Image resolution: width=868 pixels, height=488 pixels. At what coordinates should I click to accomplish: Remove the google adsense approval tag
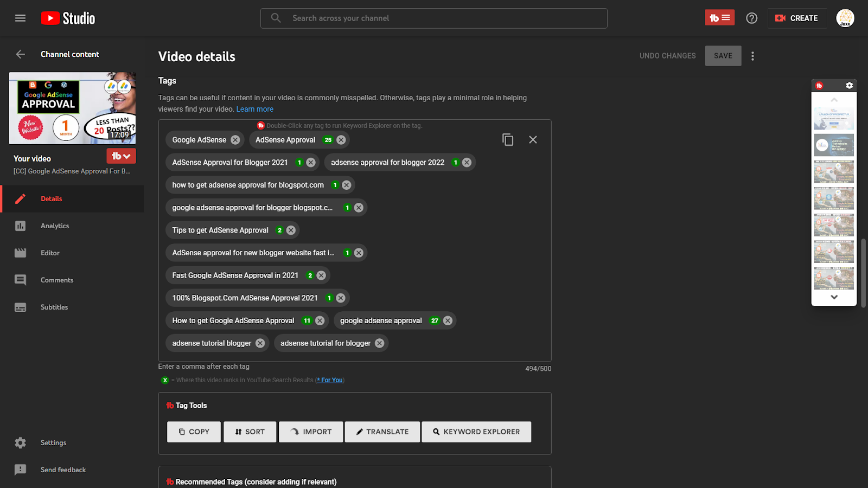click(448, 320)
